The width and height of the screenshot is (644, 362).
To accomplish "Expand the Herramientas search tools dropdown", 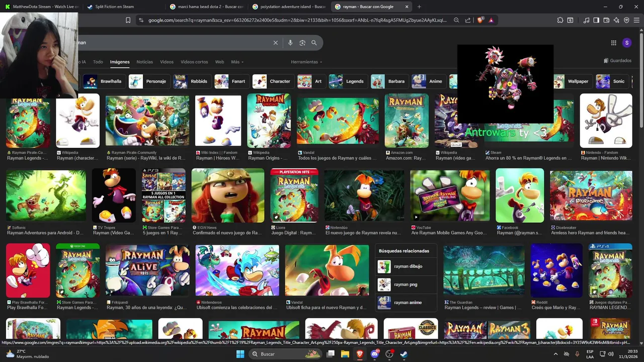I will pos(306,62).
